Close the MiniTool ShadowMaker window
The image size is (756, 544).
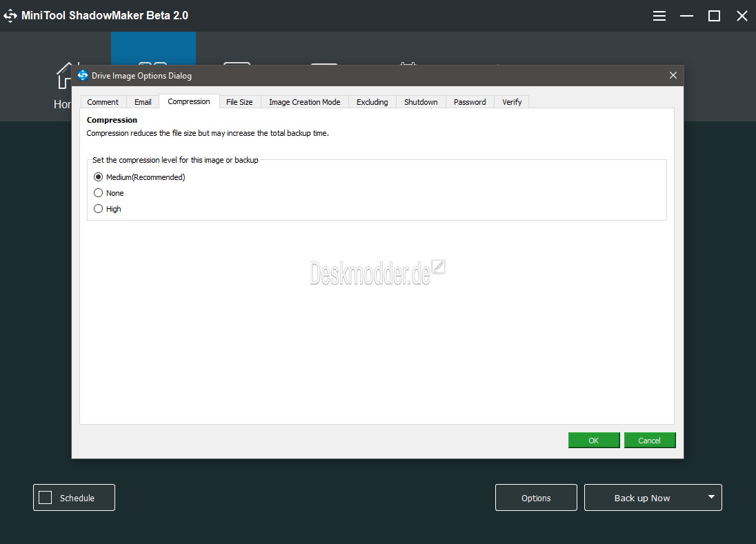[742, 16]
